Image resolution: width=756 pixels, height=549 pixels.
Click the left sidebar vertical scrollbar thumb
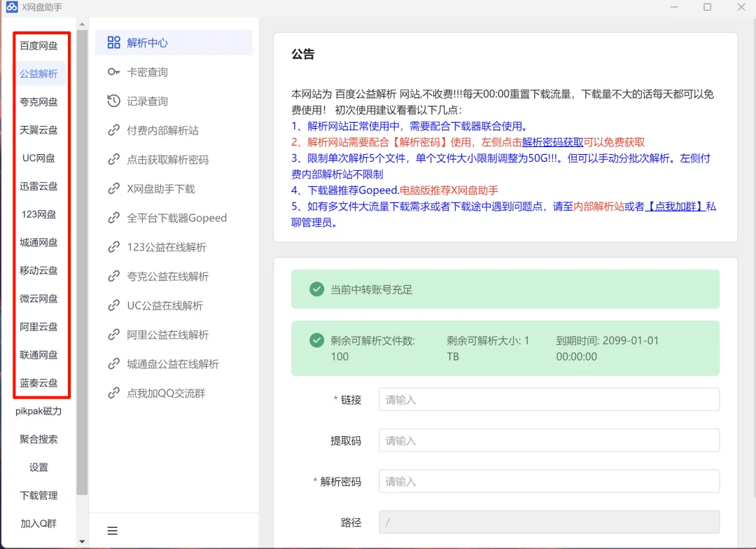click(82, 262)
